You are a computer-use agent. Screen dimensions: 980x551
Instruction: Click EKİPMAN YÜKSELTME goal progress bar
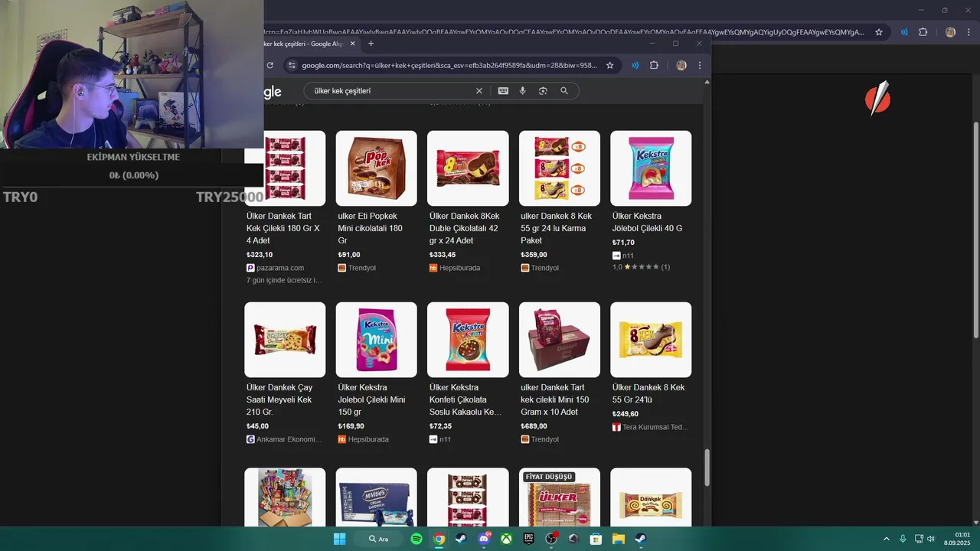pyautogui.click(x=133, y=175)
